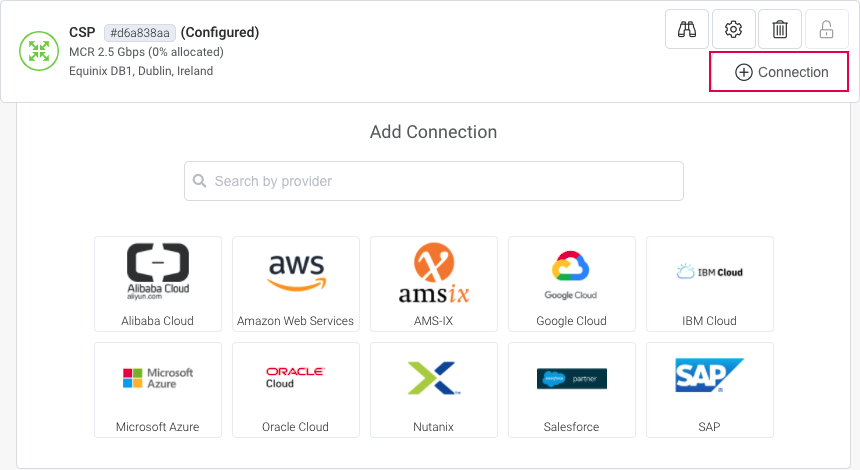The width and height of the screenshot is (860, 470).
Task: Select the Oracle Cloud provider tile
Action: pyautogui.click(x=296, y=390)
